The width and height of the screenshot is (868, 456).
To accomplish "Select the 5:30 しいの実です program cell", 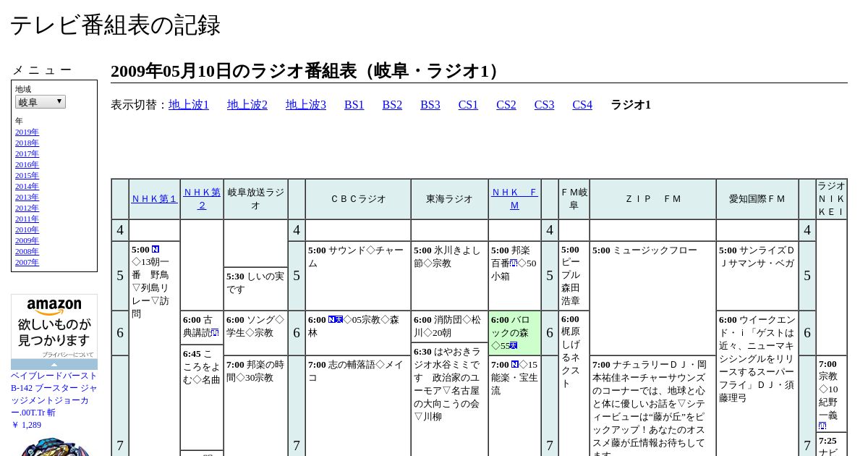I will coord(256,289).
